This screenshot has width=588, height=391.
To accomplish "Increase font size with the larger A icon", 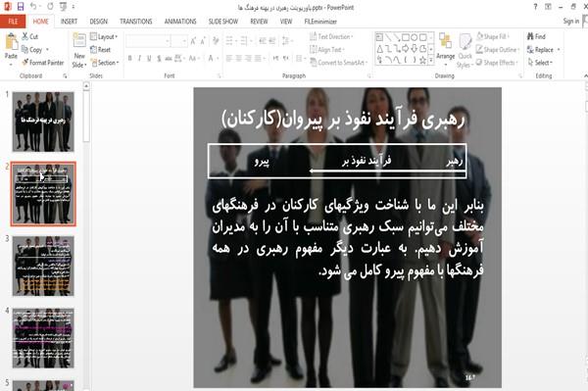I will tap(193, 41).
